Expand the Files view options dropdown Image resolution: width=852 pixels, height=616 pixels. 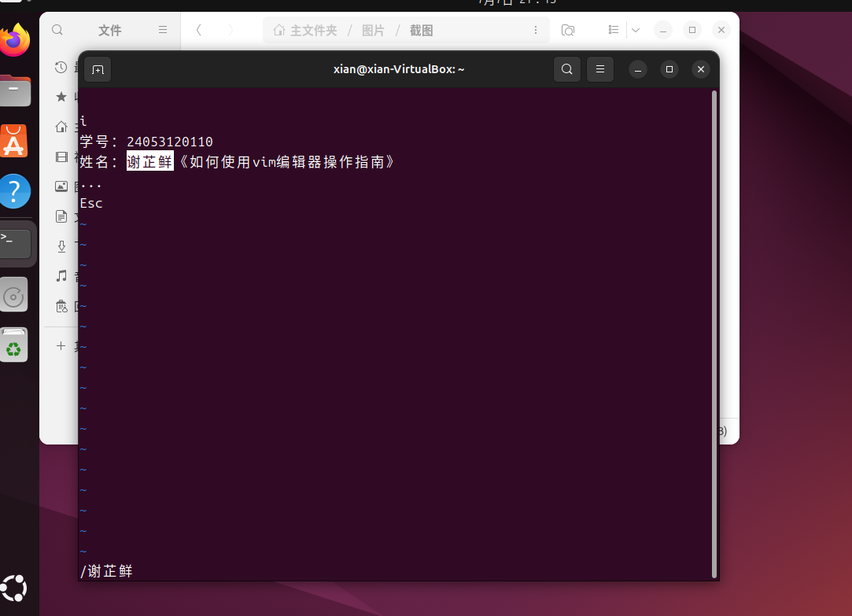point(635,30)
